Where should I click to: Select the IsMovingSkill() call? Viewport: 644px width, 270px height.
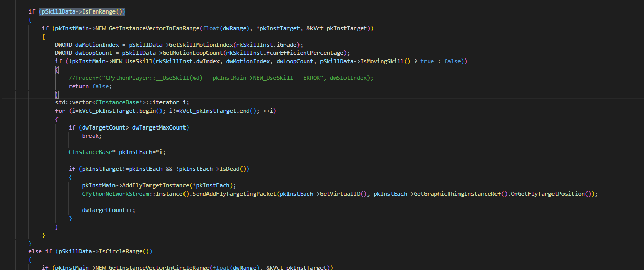pyautogui.click(x=396, y=62)
